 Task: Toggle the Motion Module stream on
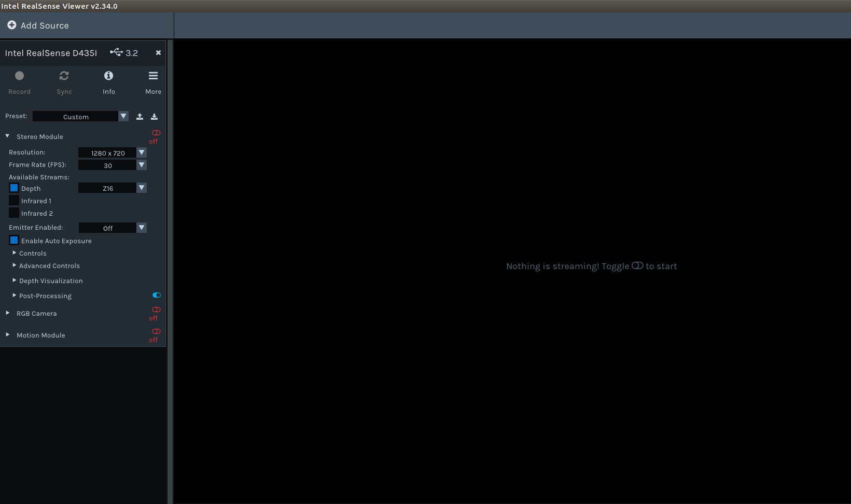tap(156, 331)
